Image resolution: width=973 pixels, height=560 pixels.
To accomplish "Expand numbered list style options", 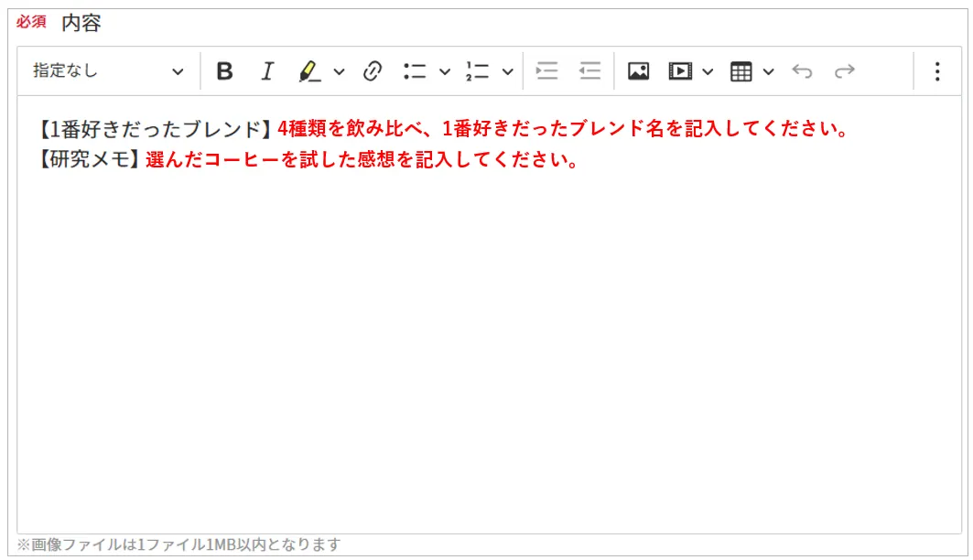I will point(507,71).
